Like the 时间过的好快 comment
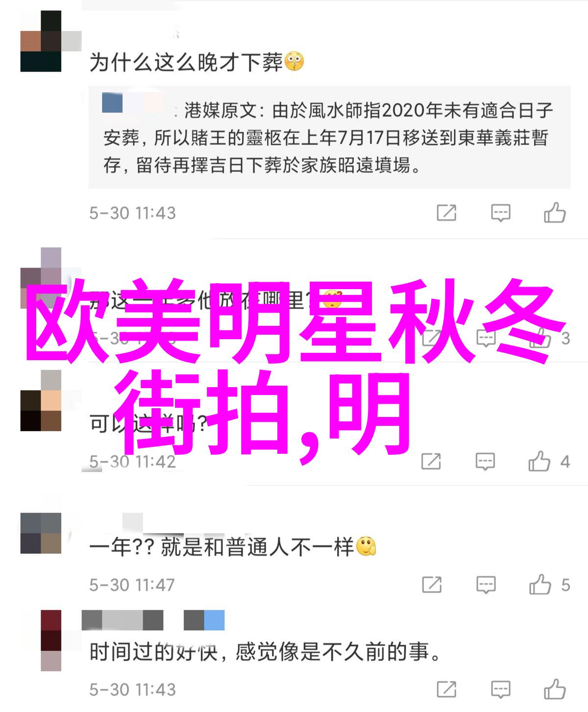588x712 pixels. pos(554,688)
